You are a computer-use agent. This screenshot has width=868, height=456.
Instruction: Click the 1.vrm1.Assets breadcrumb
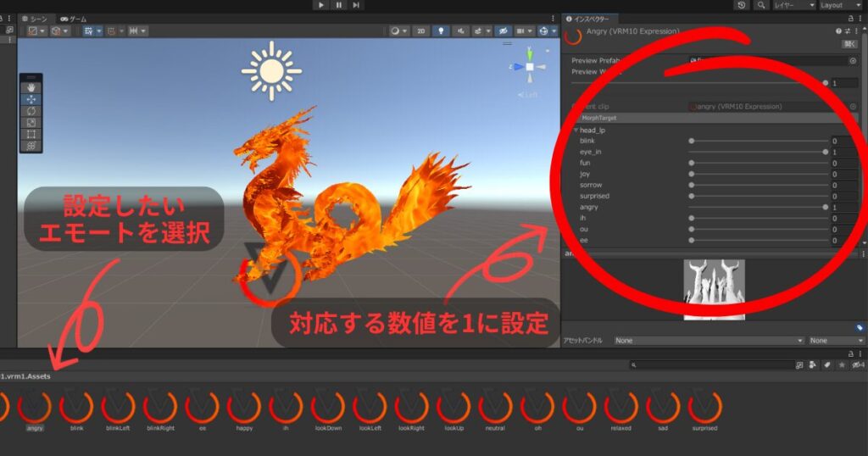click(25, 376)
